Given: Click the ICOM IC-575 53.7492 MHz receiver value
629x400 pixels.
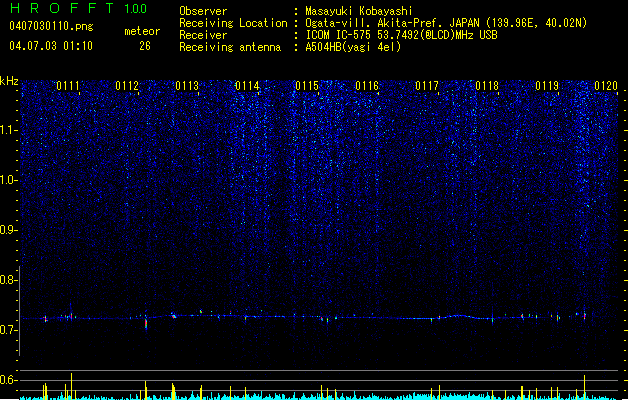Looking at the screenshot, I should coord(401,35).
